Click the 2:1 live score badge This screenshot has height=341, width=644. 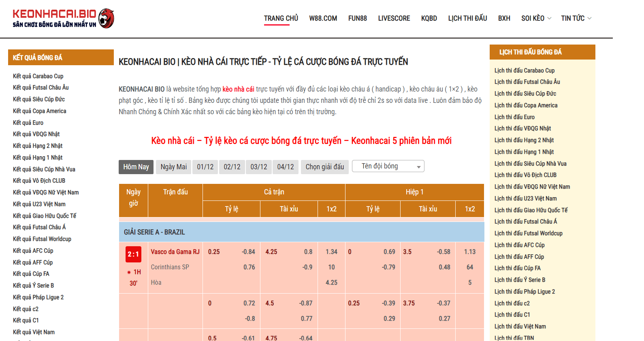tap(133, 254)
